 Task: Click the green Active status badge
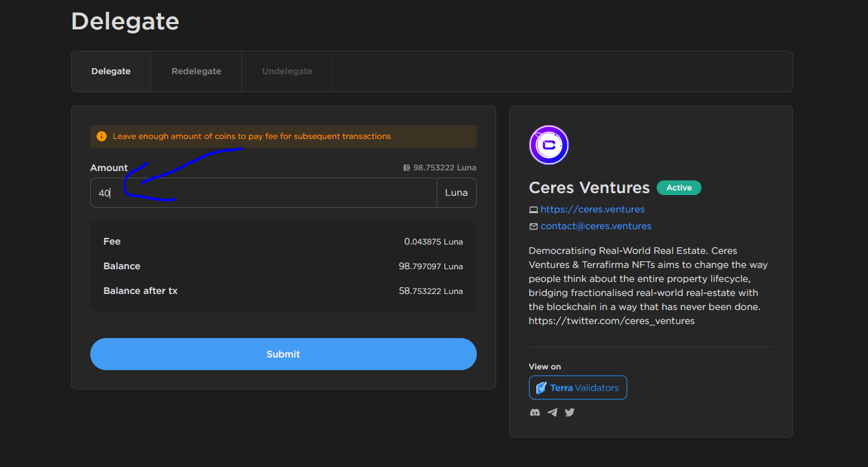(679, 188)
